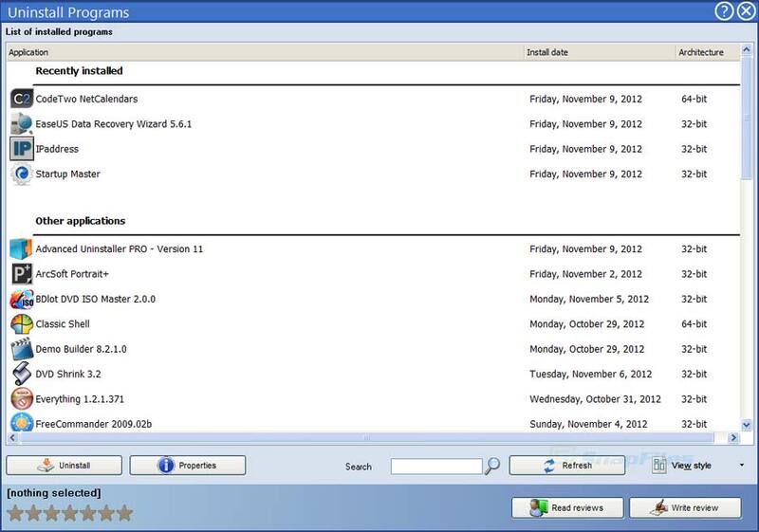Click the Wednesday, October 31, 2012 date
759x532 pixels.
(x=595, y=399)
